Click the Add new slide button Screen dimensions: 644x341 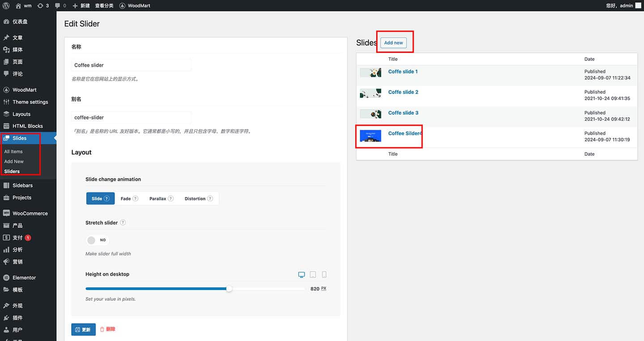394,43
